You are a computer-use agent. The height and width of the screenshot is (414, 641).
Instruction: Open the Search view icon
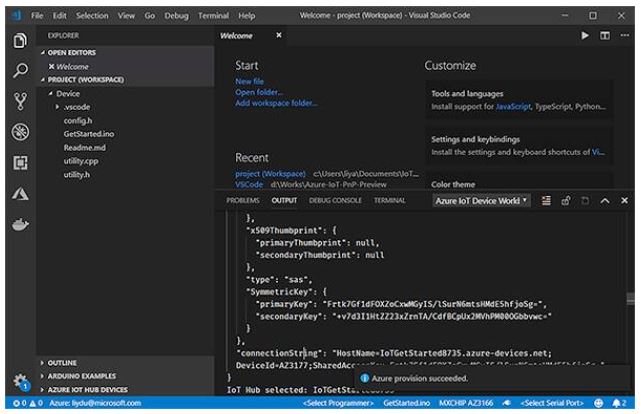19,70
